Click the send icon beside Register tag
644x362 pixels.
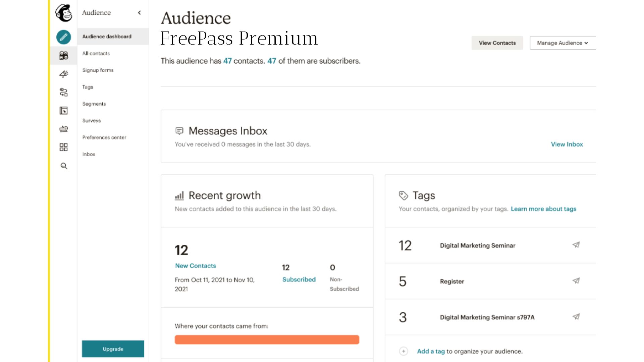[576, 281]
